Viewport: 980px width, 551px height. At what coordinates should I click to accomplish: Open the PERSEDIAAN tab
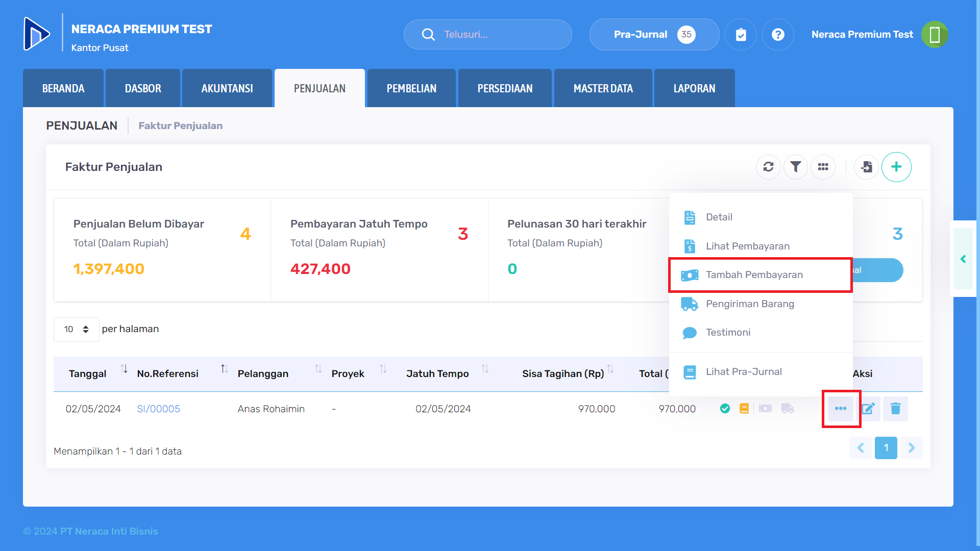pyautogui.click(x=505, y=88)
